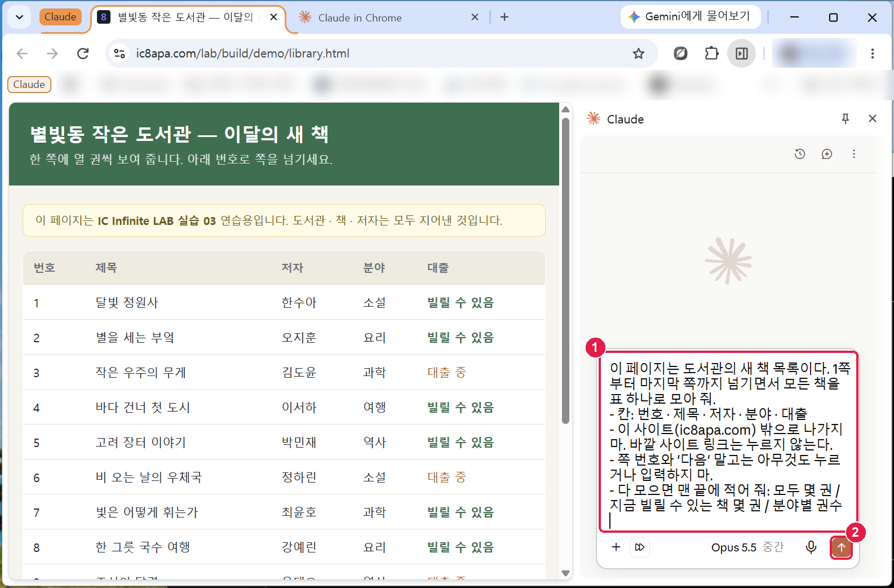Pin the Claude side panel

click(846, 118)
